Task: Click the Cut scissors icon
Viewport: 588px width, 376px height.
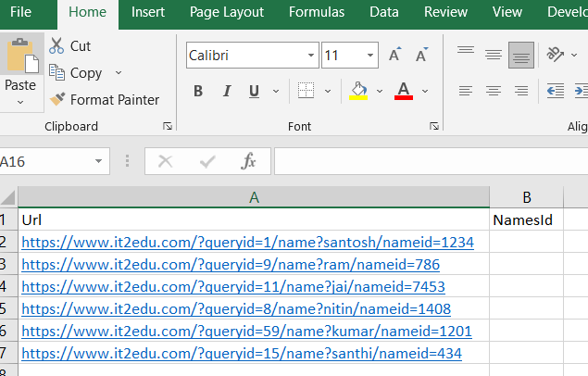Action: coord(56,45)
